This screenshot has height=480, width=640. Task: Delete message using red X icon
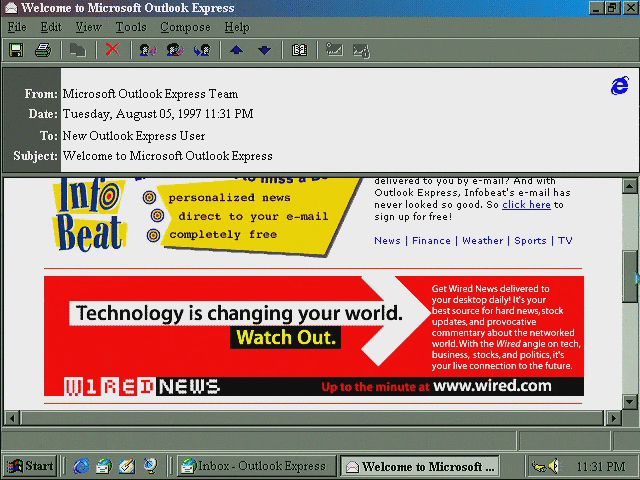(x=112, y=50)
